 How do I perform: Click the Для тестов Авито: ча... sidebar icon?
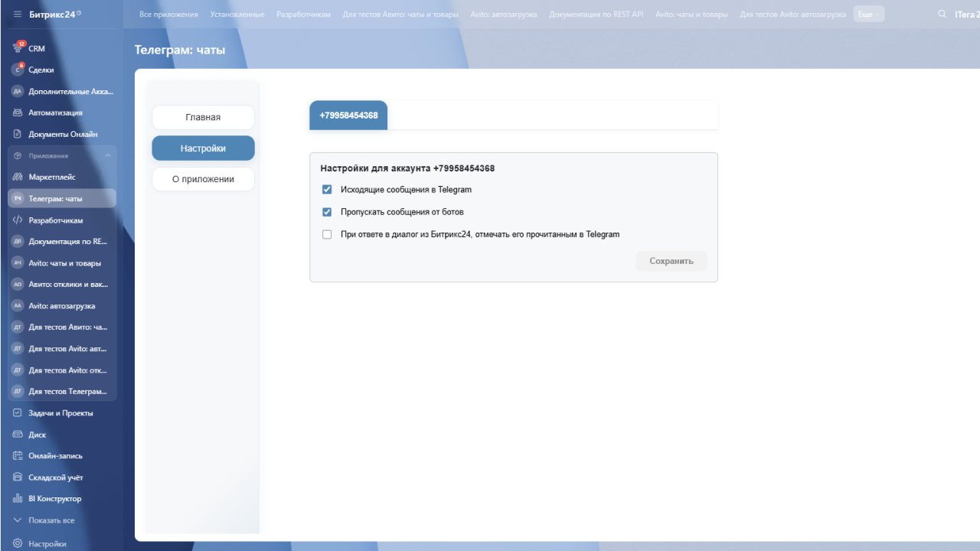click(18, 327)
